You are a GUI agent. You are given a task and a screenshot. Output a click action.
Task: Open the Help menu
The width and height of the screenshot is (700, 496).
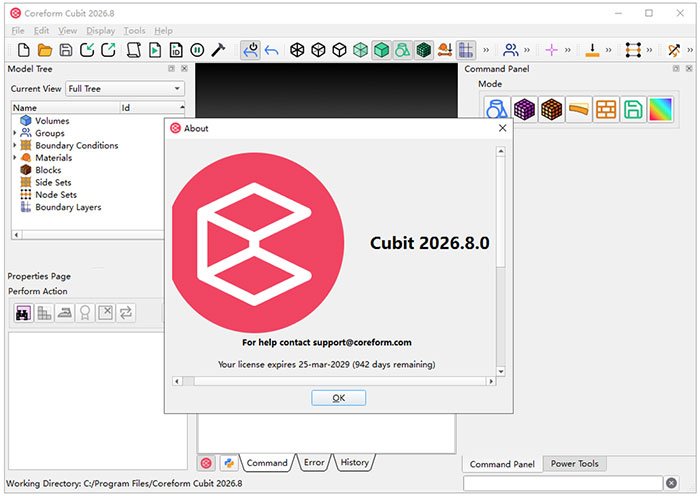(163, 31)
